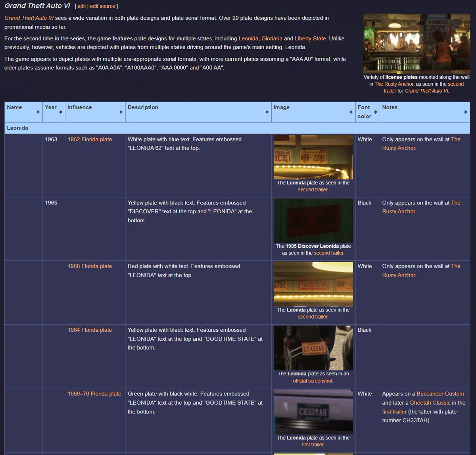The width and height of the screenshot is (476, 455).
Task: Sort table by Name column arrows
Action: click(x=38, y=112)
